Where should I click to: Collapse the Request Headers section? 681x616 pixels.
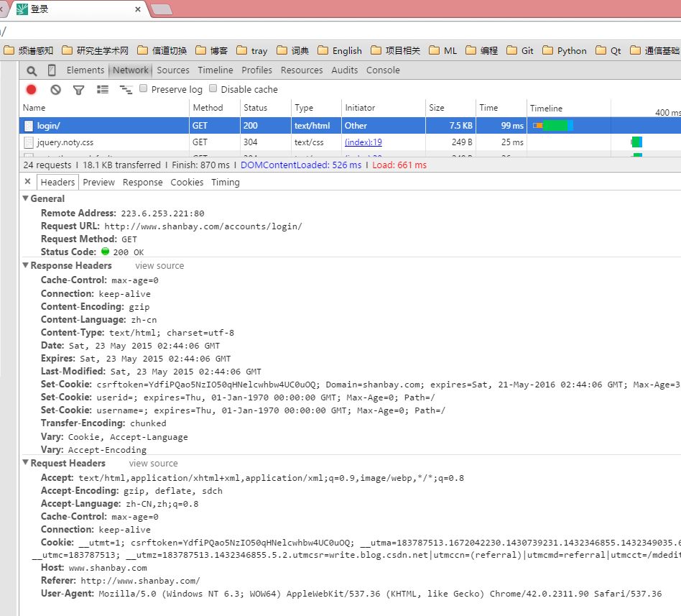pos(26,463)
